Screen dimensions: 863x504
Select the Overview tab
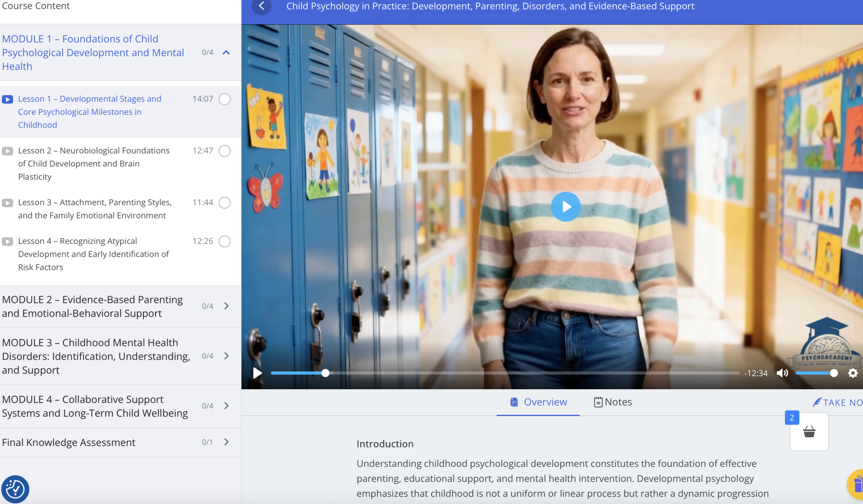(x=538, y=402)
